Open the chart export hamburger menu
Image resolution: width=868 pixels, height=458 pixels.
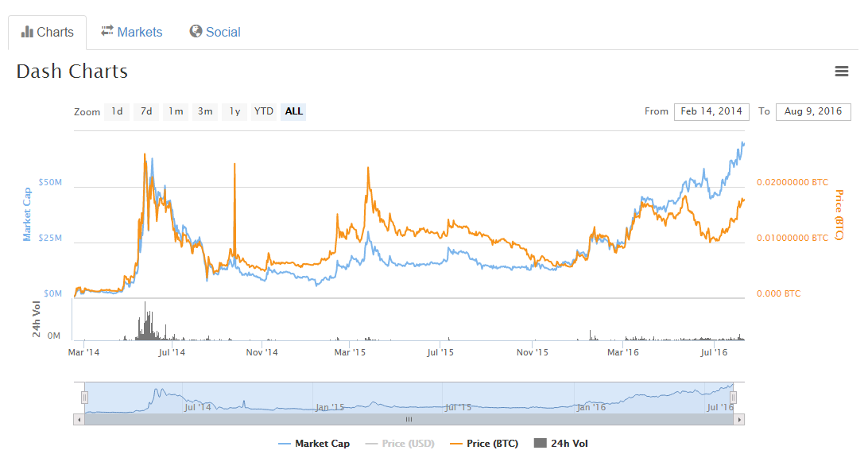(842, 71)
